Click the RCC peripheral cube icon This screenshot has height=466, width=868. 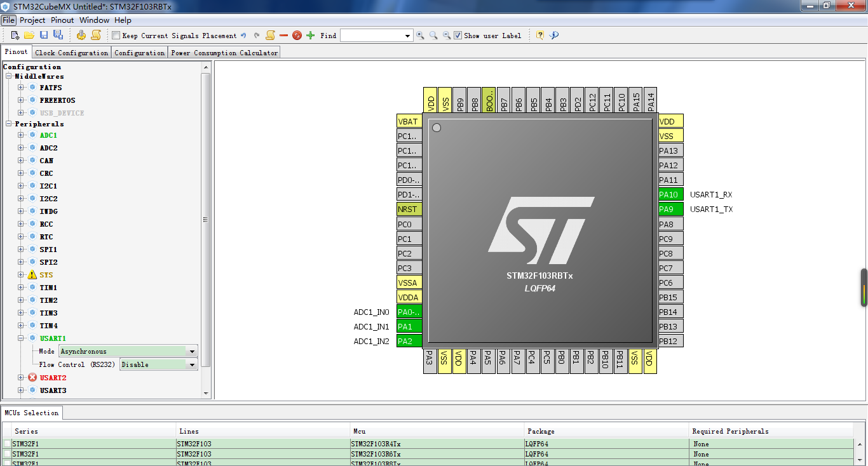tap(32, 224)
